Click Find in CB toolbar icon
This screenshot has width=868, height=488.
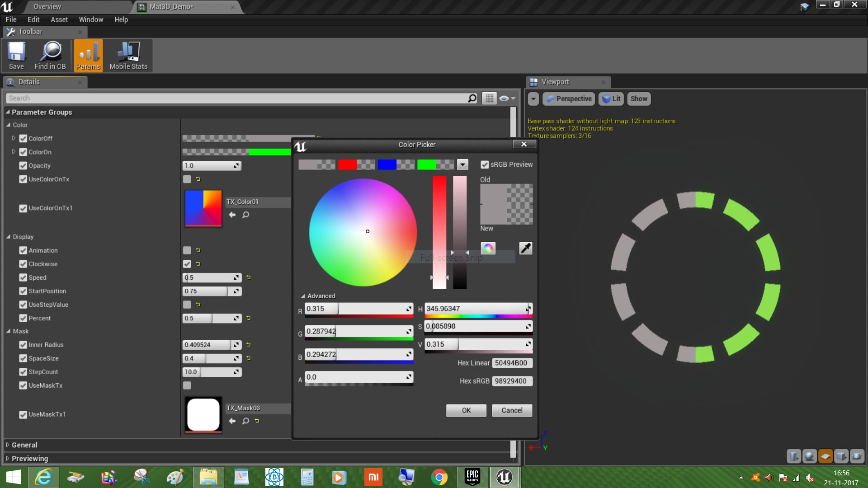pos(50,56)
